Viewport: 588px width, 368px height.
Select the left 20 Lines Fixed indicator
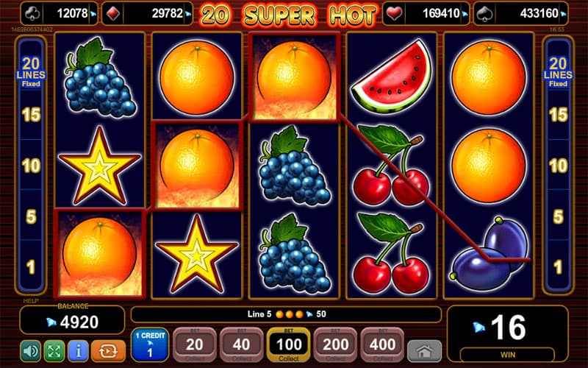[31, 72]
